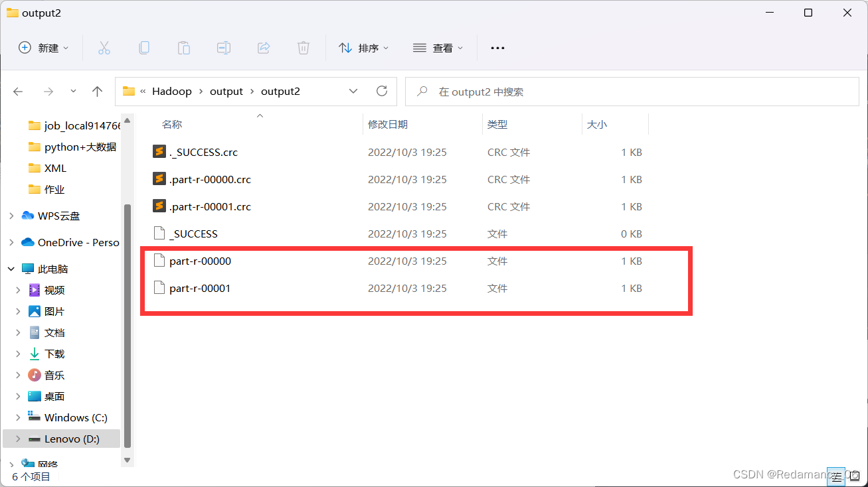Open the 新建 new item menu
The height and width of the screenshot is (487, 868).
43,47
